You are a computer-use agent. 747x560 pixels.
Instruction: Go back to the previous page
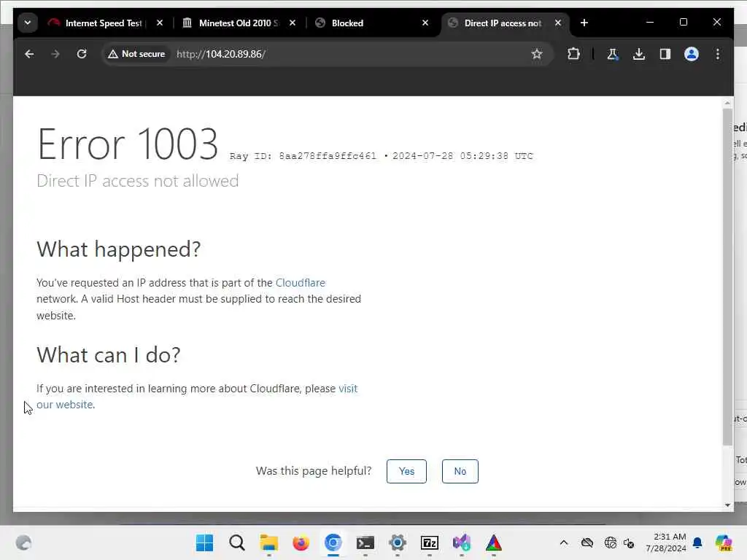coord(29,54)
